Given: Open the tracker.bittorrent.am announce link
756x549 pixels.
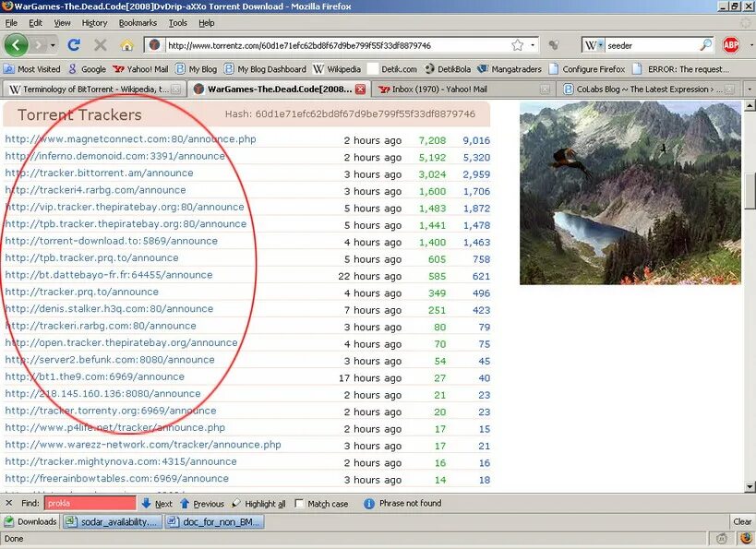Looking at the screenshot, I should [x=99, y=173].
